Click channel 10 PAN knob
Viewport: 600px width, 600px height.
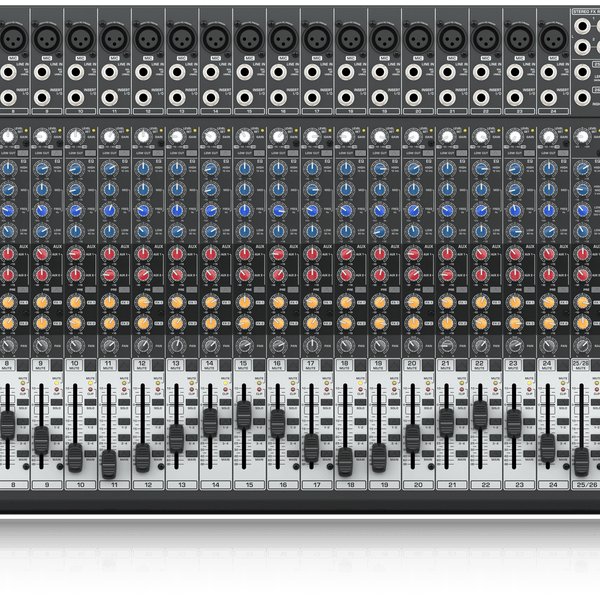[76, 346]
